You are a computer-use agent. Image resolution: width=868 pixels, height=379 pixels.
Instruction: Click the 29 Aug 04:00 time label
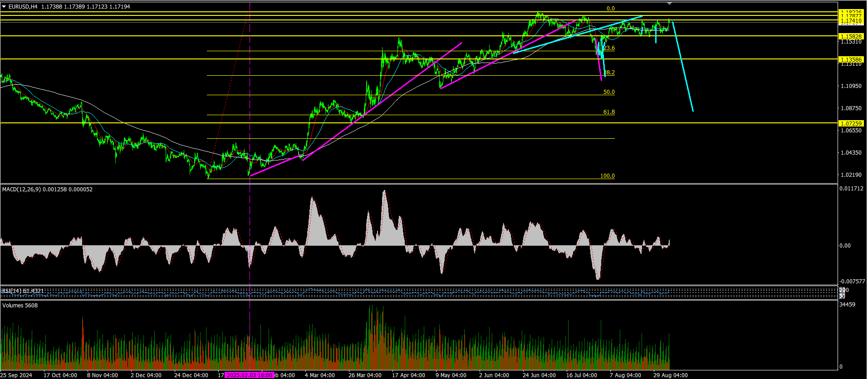[x=670, y=375]
